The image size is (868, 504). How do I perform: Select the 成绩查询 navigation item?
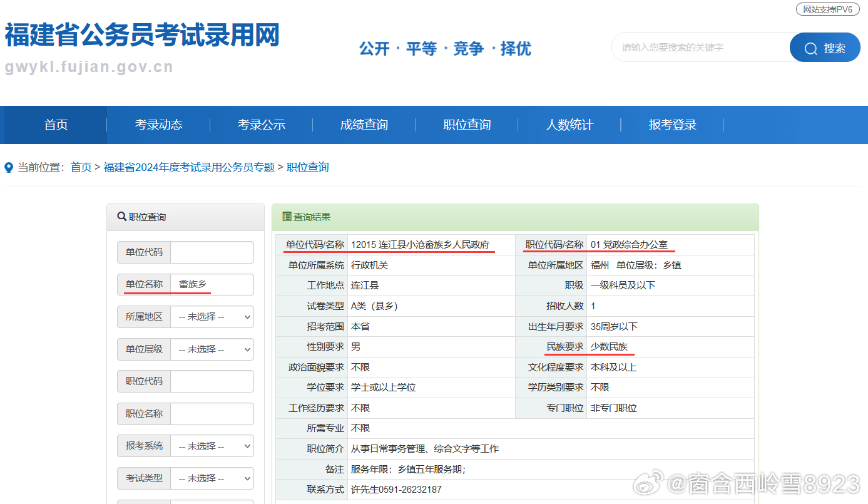click(364, 125)
